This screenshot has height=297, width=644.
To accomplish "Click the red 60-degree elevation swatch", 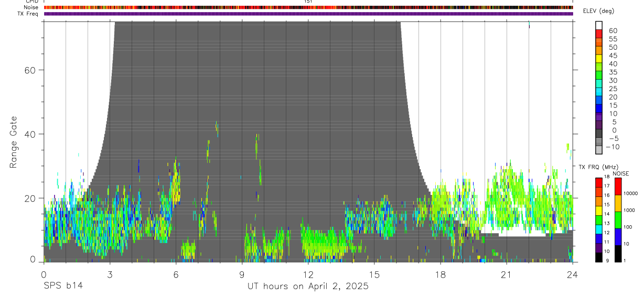I will [x=599, y=33].
